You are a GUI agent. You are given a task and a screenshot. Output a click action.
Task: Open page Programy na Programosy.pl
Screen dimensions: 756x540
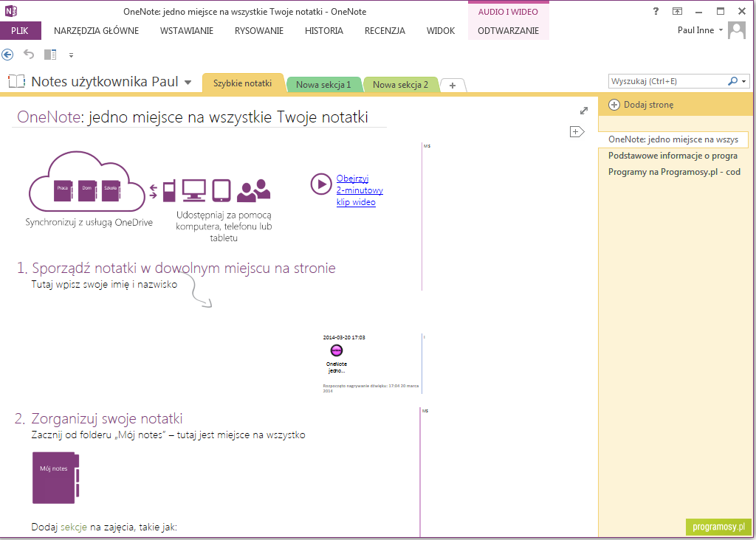click(673, 172)
